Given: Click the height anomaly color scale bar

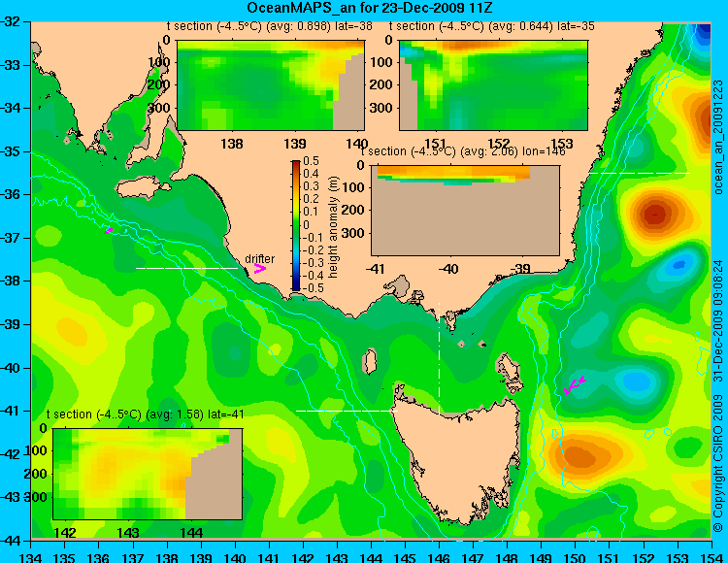Looking at the screenshot, I should pyautogui.click(x=296, y=225).
